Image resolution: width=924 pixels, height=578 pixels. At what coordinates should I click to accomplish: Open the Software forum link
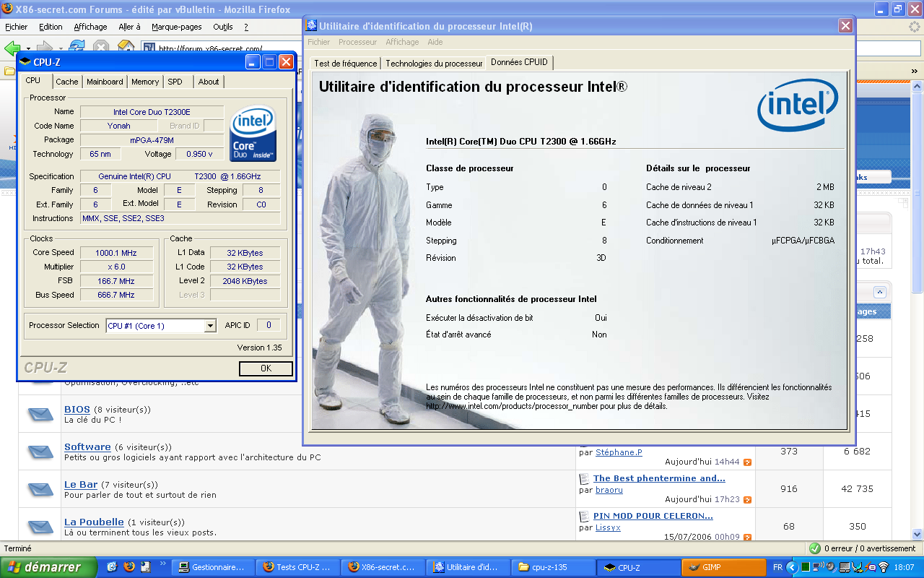pos(87,447)
